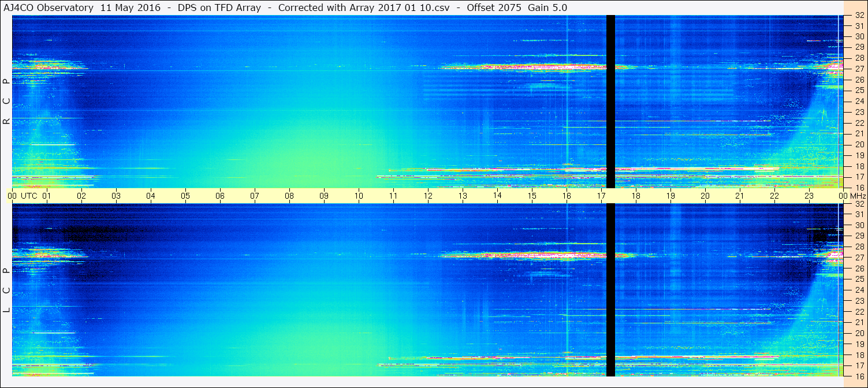Click the black data gap in LCP panel

(x=610, y=290)
